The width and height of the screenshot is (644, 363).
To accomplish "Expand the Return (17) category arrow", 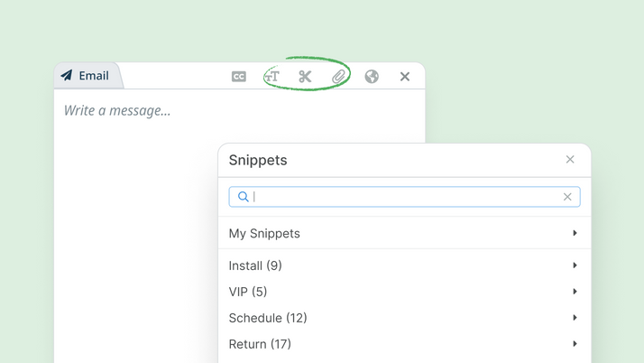I will click(575, 344).
